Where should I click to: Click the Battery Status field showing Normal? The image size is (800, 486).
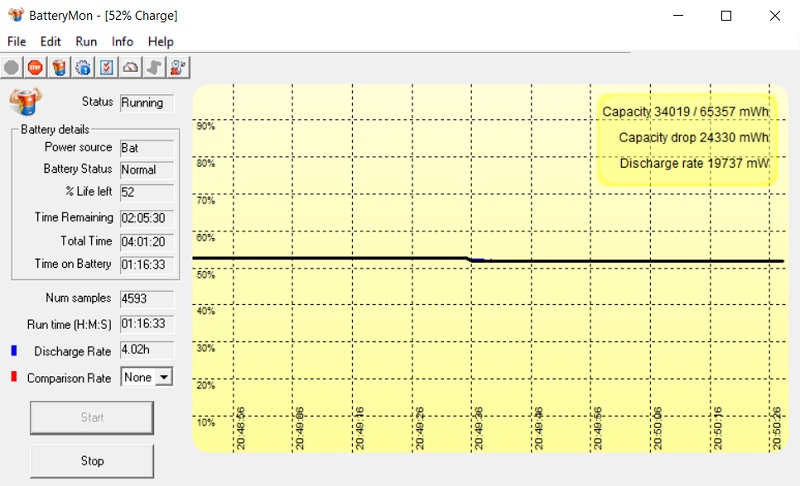tap(147, 170)
